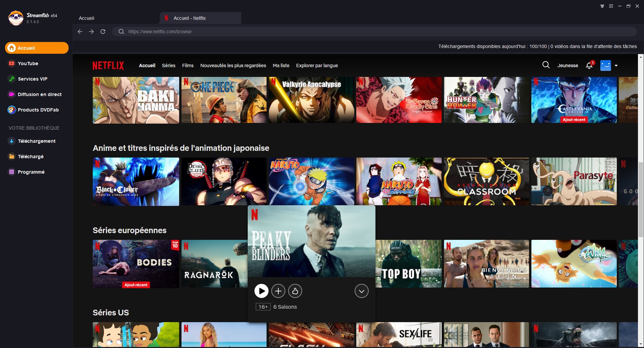Click scrollbar up arrow
Viewport: 644px width, 348px height.
[x=641, y=57]
